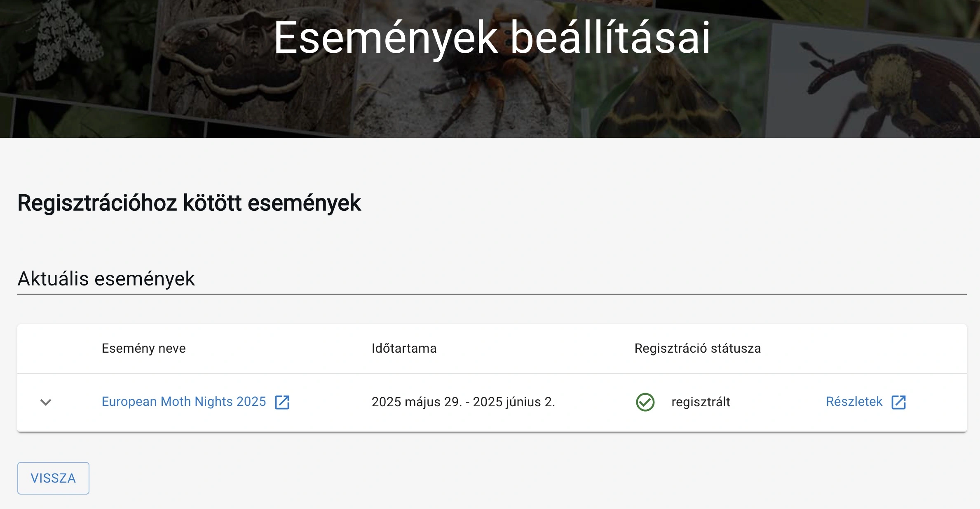
Task: Click the regisztrált status label
Action: [701, 401]
